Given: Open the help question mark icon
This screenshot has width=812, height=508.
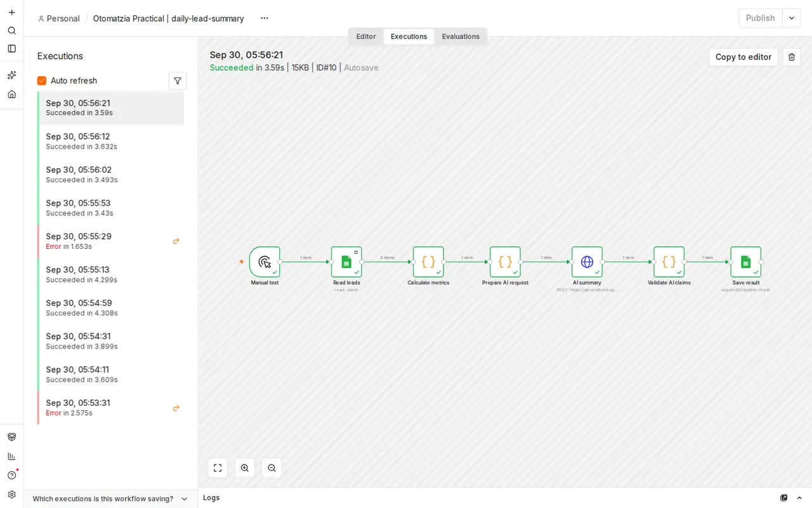Looking at the screenshot, I should [x=11, y=475].
